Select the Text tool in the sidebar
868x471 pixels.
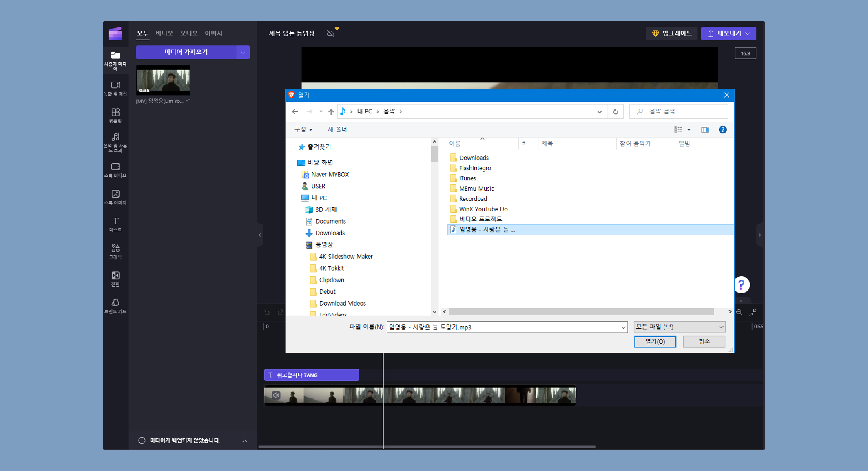pos(115,224)
